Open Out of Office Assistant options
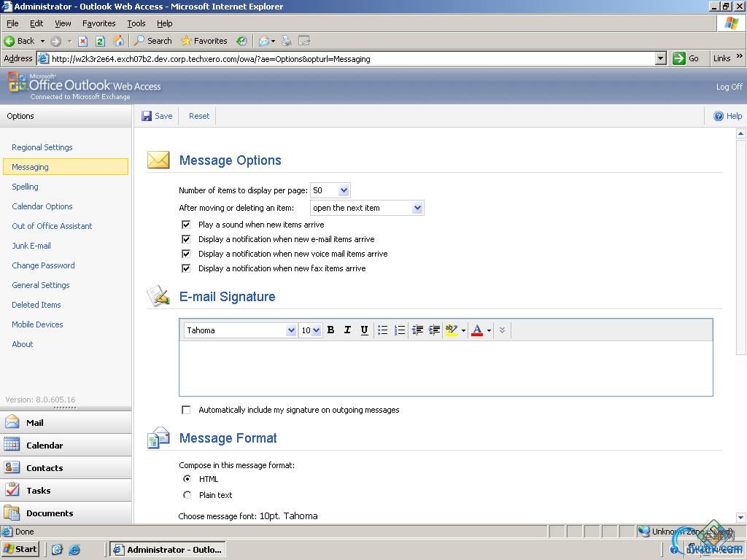Screen dimensions: 747x560 point(52,226)
